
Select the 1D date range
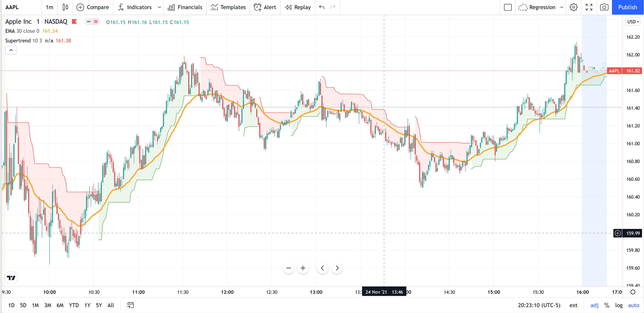click(11, 305)
